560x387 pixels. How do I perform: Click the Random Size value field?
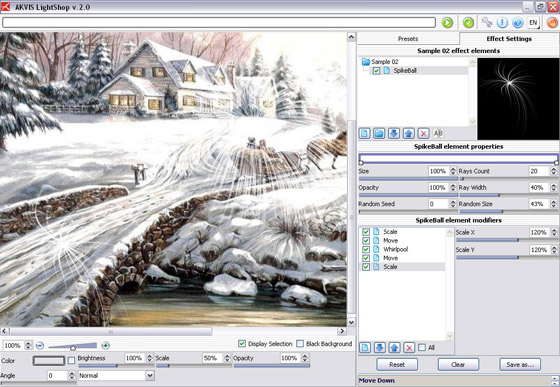click(539, 204)
